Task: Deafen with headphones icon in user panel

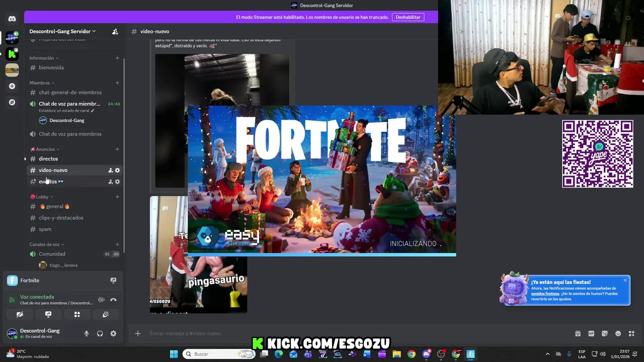Action: pos(100,333)
